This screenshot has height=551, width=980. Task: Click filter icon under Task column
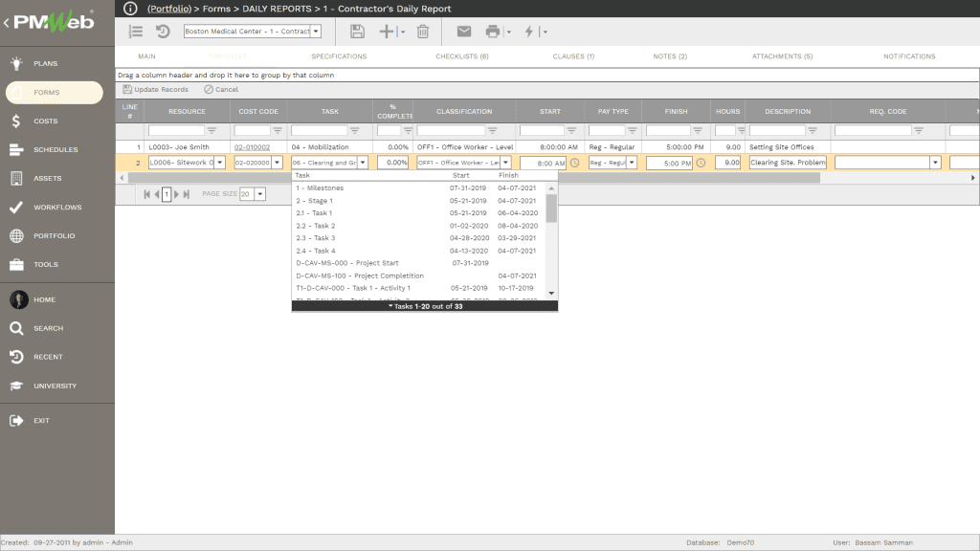coord(354,130)
